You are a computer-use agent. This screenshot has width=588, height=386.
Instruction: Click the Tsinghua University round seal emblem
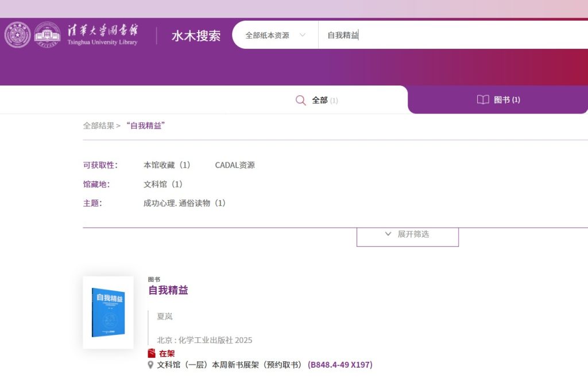pos(17,35)
